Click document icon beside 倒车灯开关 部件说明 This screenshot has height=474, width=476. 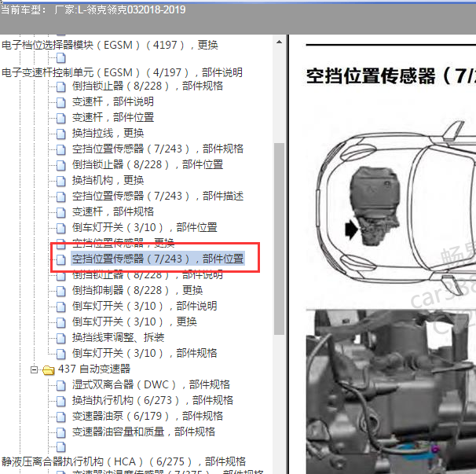tap(61, 307)
